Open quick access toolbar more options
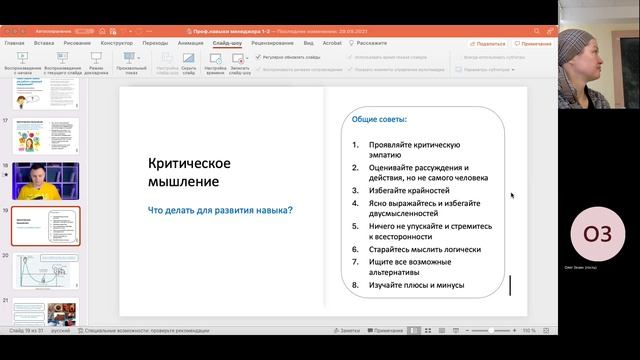The image size is (640, 360). tap(149, 31)
